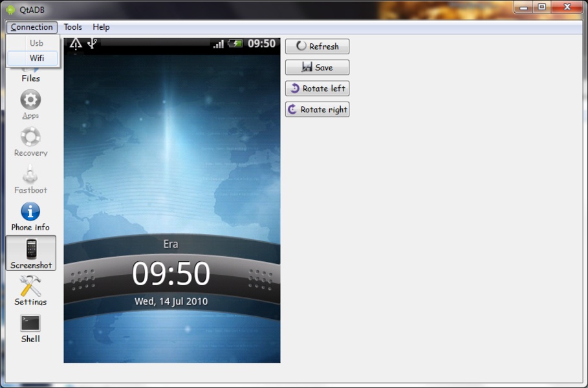Viewport: 588px width, 388px height.
Task: Open the Help menu
Action: 101,27
